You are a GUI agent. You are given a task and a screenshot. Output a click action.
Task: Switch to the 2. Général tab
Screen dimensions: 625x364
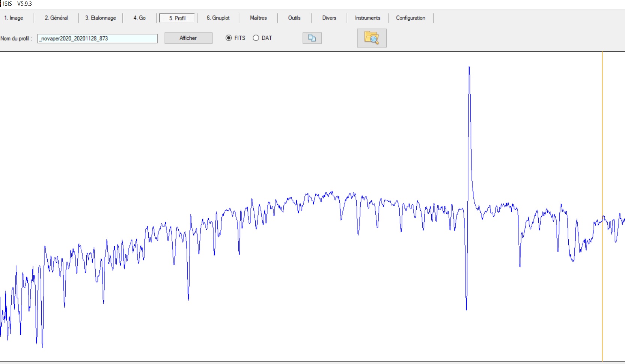pyautogui.click(x=56, y=18)
